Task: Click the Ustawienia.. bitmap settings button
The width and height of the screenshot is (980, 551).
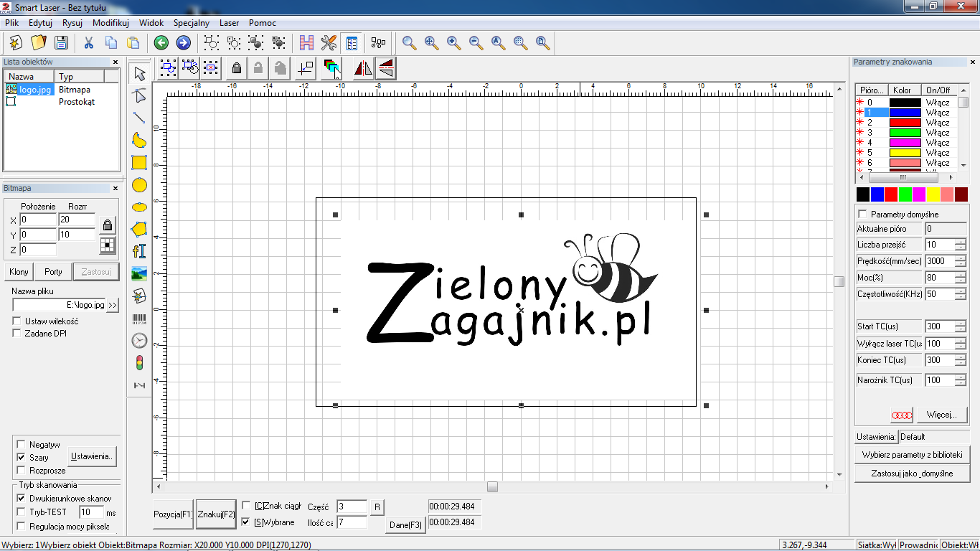Action: [x=92, y=456]
